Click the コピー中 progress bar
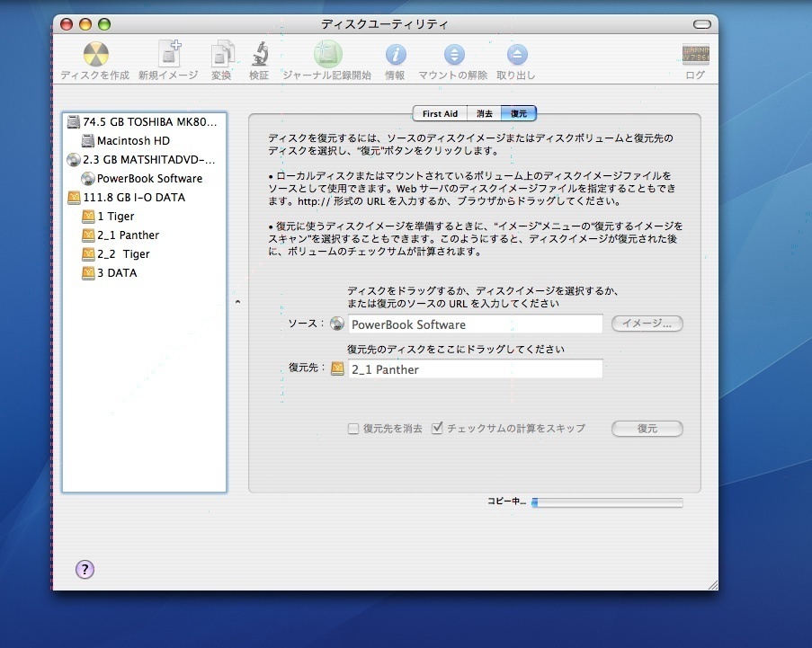Viewport: 812px width, 648px height. coord(608,502)
